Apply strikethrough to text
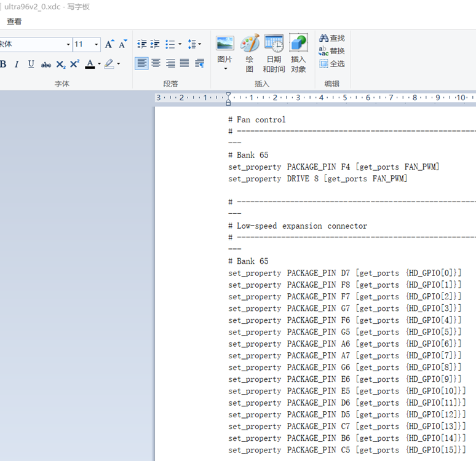 pyautogui.click(x=46, y=64)
